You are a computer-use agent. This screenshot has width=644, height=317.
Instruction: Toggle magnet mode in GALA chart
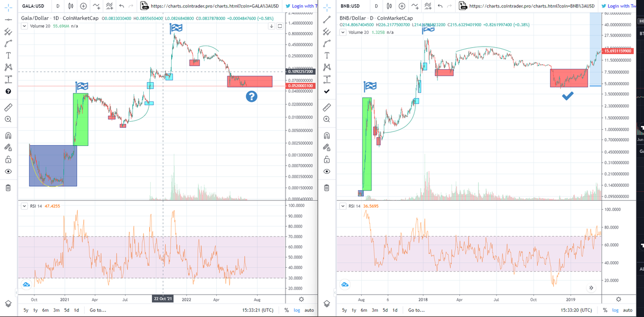8,136
